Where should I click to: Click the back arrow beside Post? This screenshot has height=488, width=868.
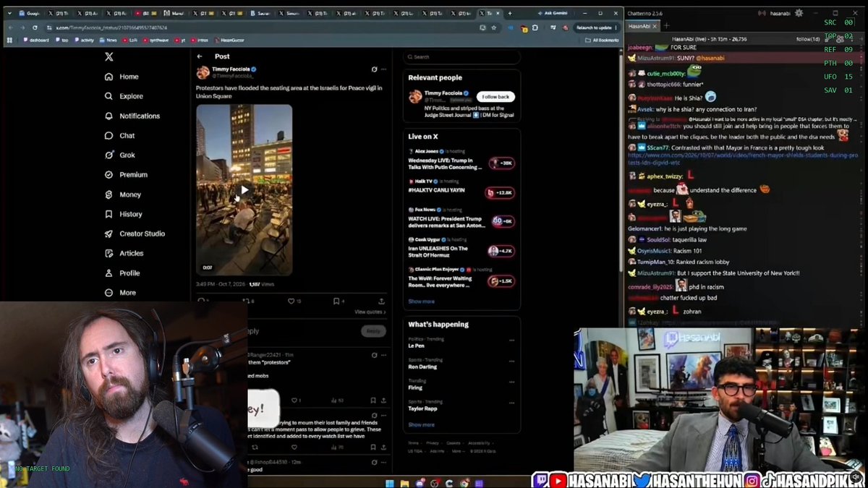[200, 56]
